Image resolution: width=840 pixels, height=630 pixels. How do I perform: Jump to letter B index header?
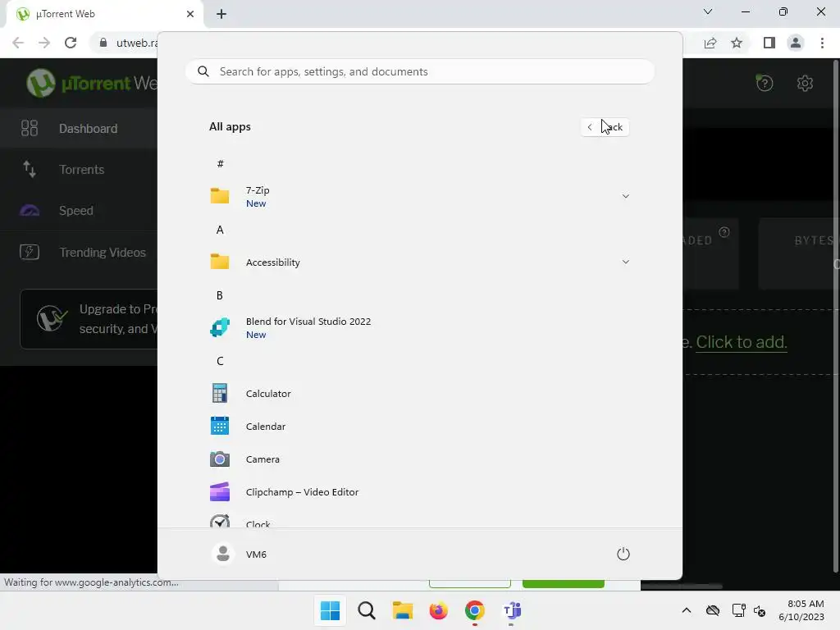pyautogui.click(x=220, y=295)
